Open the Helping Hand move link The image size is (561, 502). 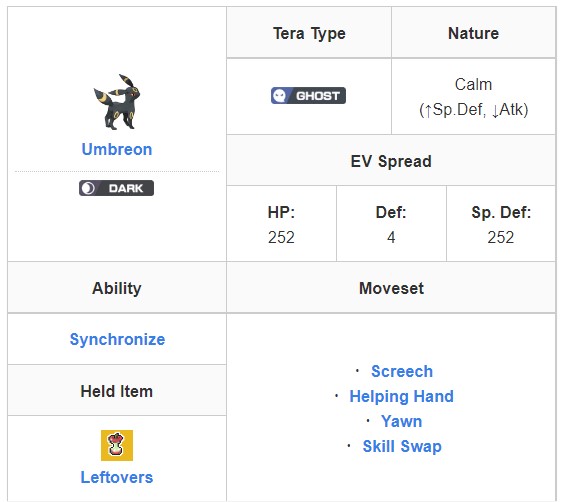[x=401, y=396]
